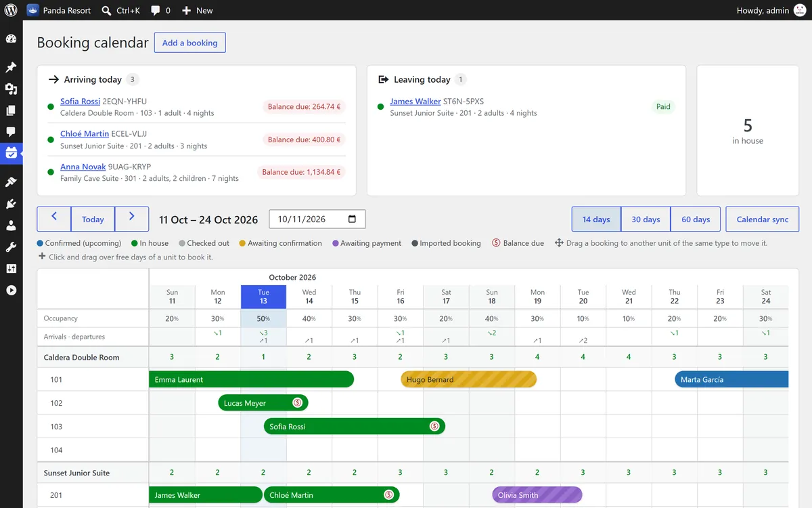Viewport: 812px width, 508px height.
Task: Switch to the 60 days view
Action: coord(696,219)
